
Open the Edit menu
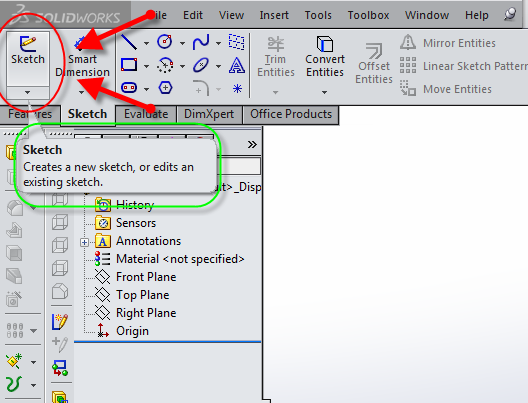point(193,15)
